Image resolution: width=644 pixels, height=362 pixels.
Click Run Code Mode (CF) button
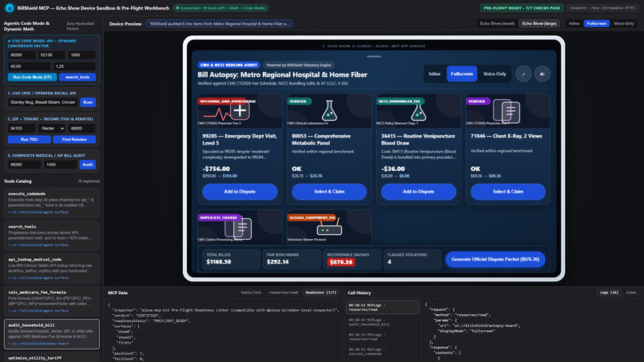pos(33,78)
